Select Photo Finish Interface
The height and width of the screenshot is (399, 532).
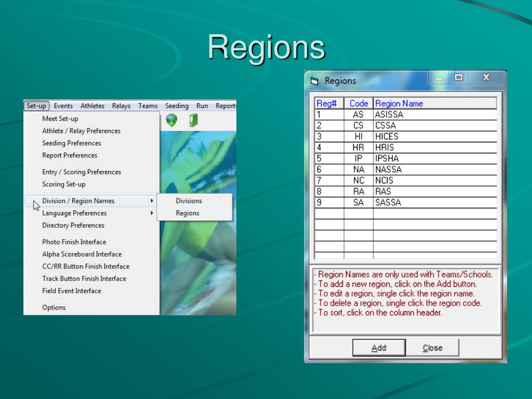(74, 242)
